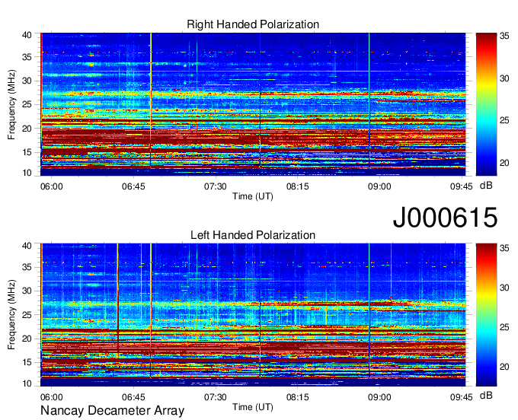Viewport: 518px width, 420px height.
Task: Click the "10" frequency tick of the top plot
Action: coord(27,173)
